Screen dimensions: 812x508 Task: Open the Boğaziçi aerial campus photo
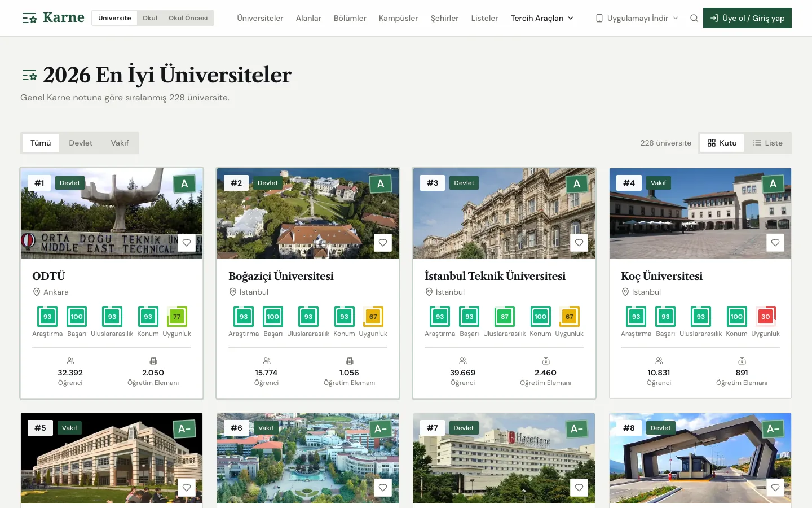(x=308, y=213)
